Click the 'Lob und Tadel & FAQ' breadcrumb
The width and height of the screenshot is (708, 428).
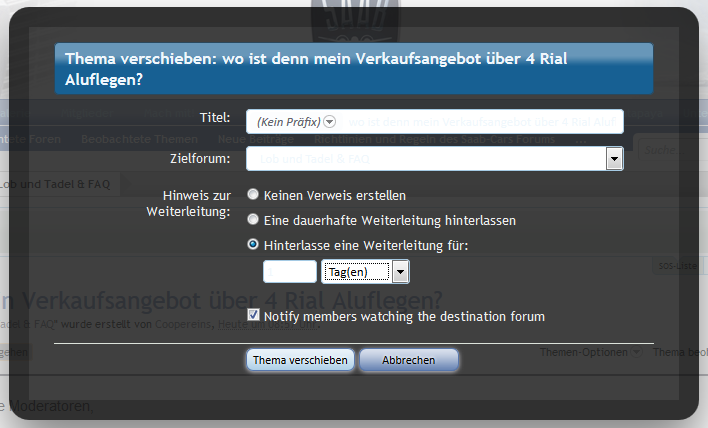click(x=55, y=184)
